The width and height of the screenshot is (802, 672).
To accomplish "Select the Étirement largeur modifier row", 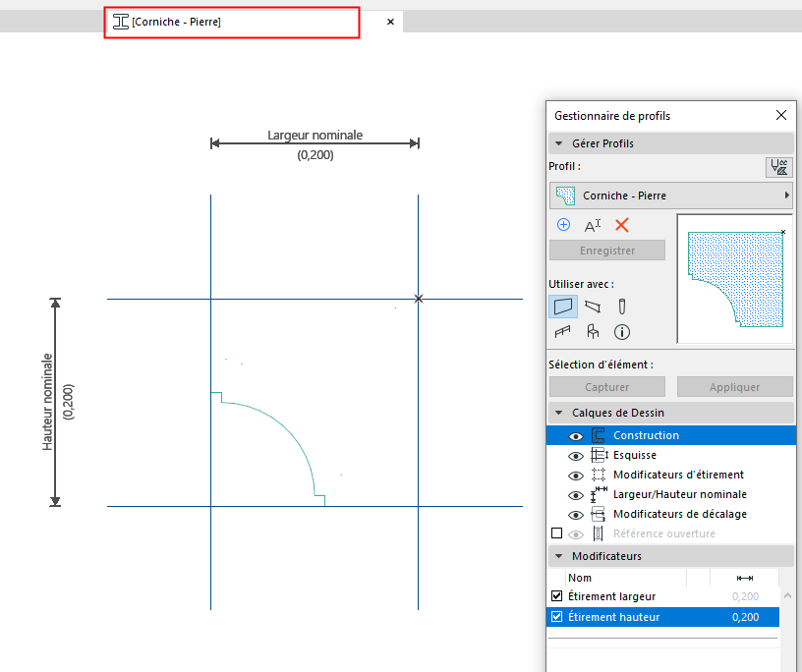I will [x=662, y=596].
